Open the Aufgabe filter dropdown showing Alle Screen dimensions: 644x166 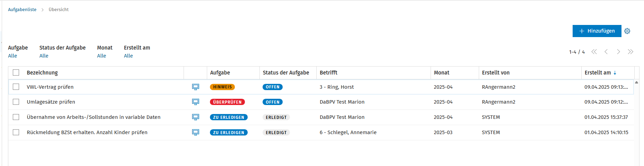[x=12, y=56]
